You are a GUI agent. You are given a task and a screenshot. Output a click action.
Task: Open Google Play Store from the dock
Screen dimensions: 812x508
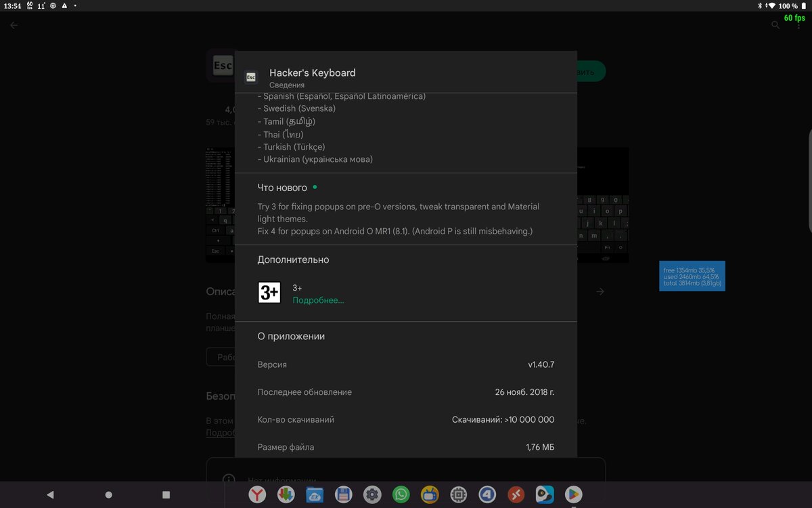pos(573,494)
